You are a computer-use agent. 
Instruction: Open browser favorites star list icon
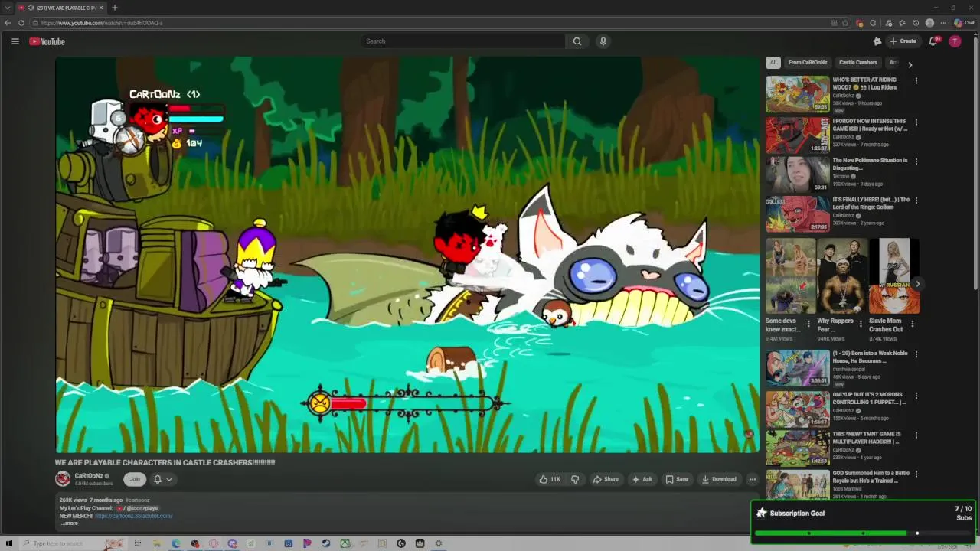tap(902, 23)
